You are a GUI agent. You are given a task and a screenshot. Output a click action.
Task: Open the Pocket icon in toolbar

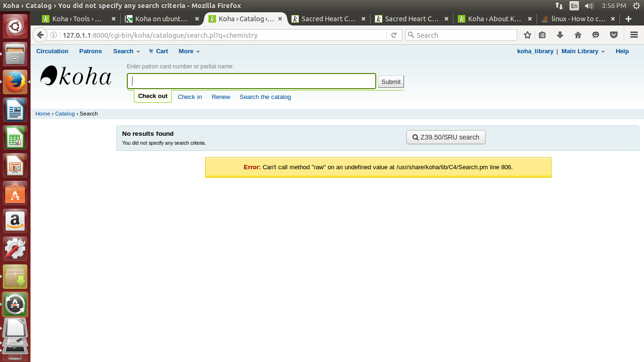point(614,35)
